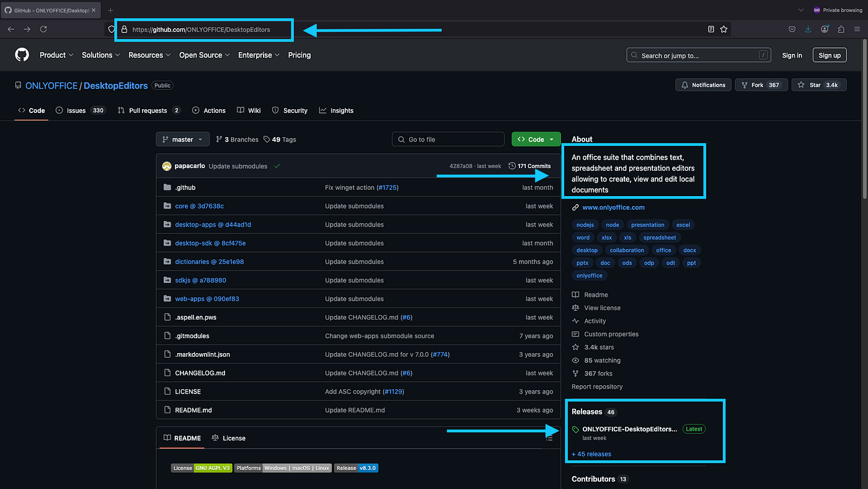Screen dimensions: 868x489
Task: Click the Notifications button
Action: tap(703, 85)
